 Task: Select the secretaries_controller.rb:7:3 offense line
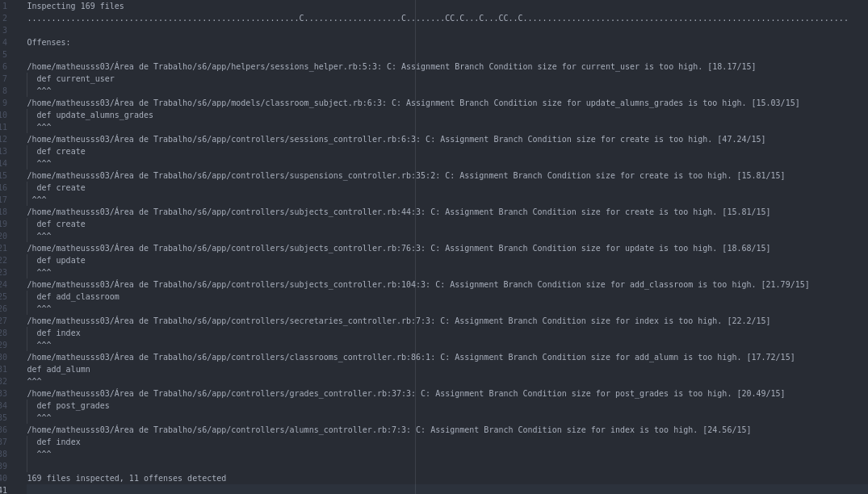coord(399,320)
